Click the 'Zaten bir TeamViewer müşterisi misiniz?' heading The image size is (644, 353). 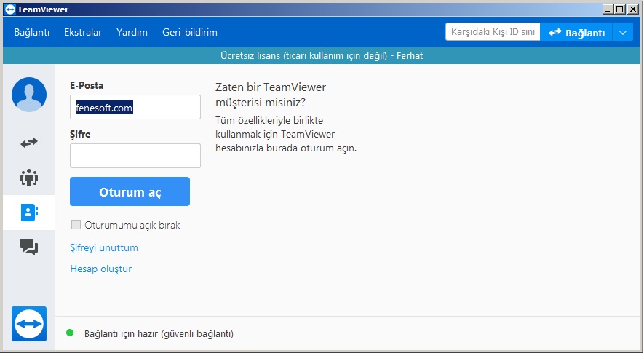(x=271, y=95)
